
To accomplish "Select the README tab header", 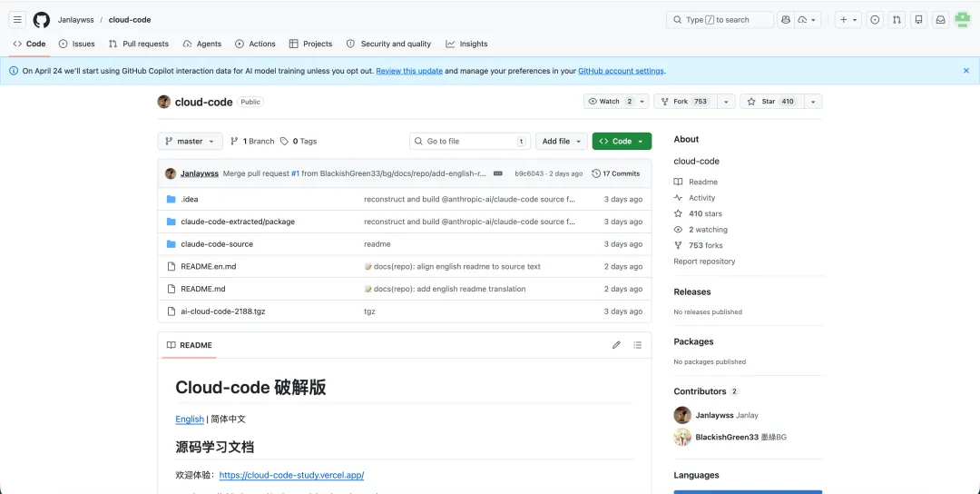I will coord(190,345).
